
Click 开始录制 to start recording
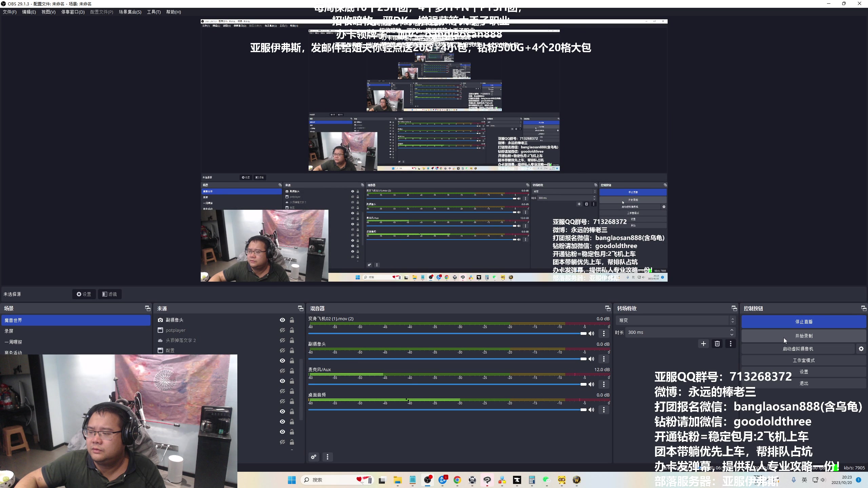[x=803, y=336]
